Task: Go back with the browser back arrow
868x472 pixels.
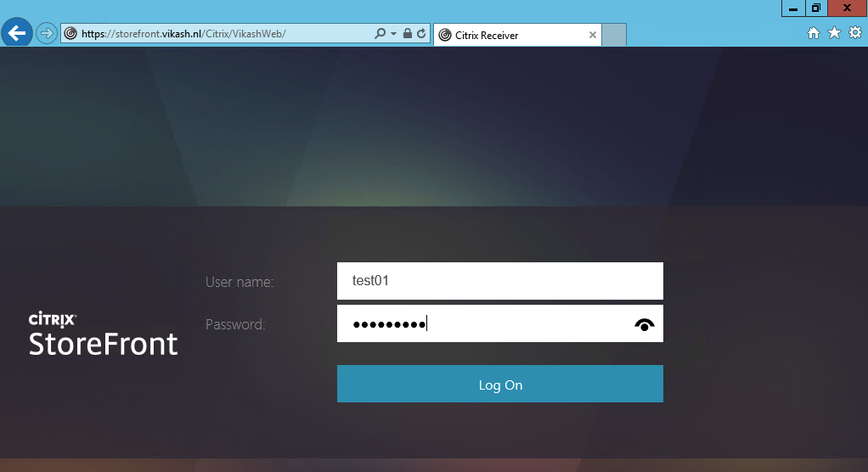Action: point(17,33)
